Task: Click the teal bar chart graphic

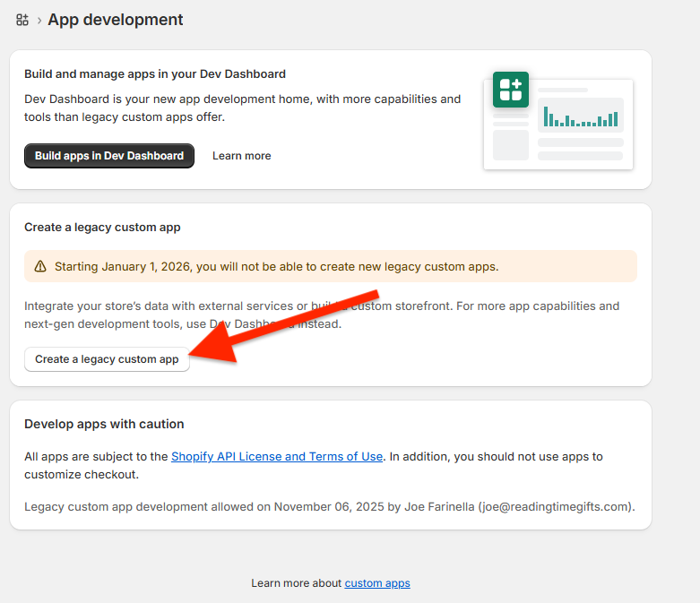Action: pos(580,116)
